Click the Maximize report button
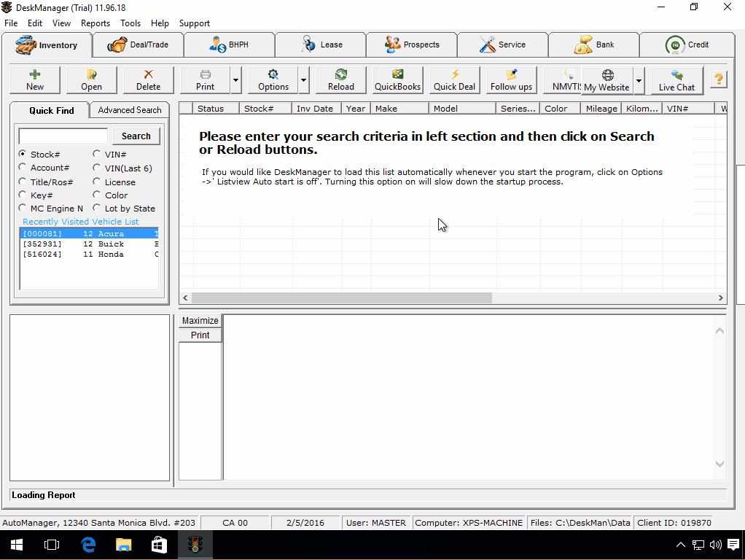The width and height of the screenshot is (745, 560). point(200,320)
